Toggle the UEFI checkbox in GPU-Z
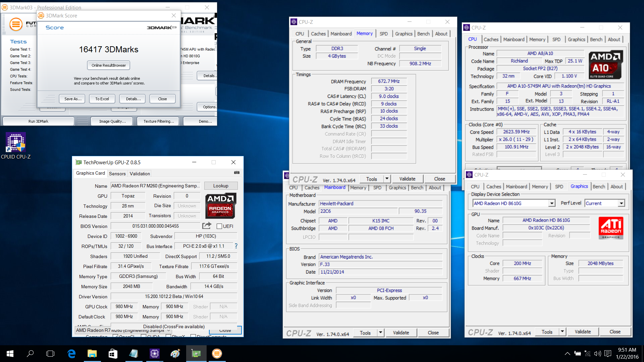This screenshot has height=362, width=644. (219, 226)
